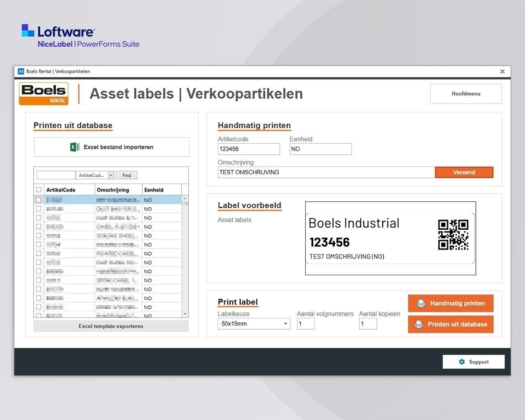Click the QR code on label preview
525x420 pixels.
pyautogui.click(x=453, y=235)
